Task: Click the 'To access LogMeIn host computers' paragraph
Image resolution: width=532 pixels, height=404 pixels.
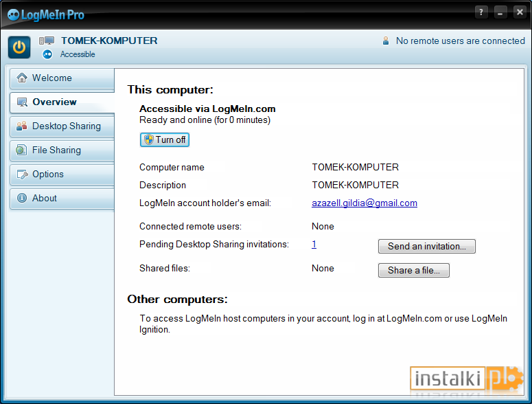Action: (x=323, y=324)
